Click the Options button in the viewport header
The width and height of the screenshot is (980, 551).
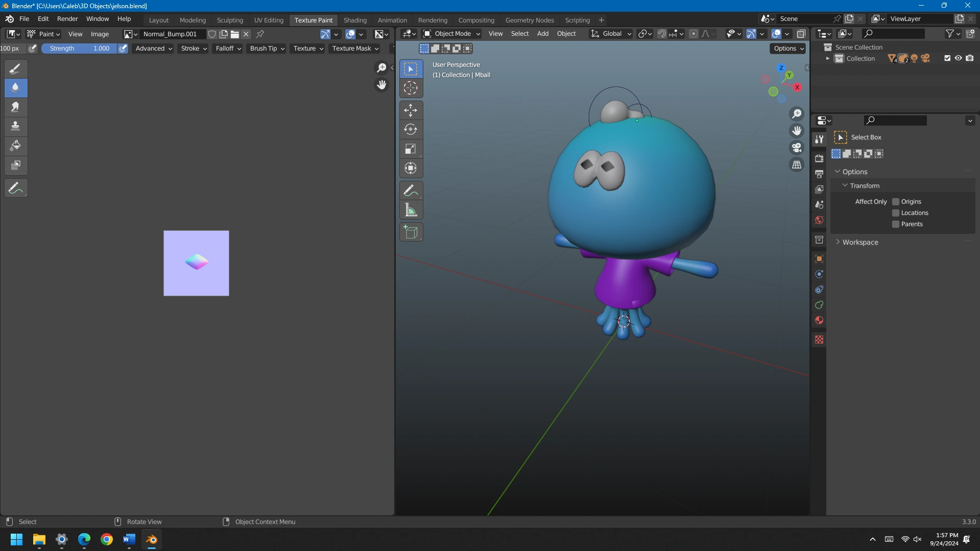(787, 48)
